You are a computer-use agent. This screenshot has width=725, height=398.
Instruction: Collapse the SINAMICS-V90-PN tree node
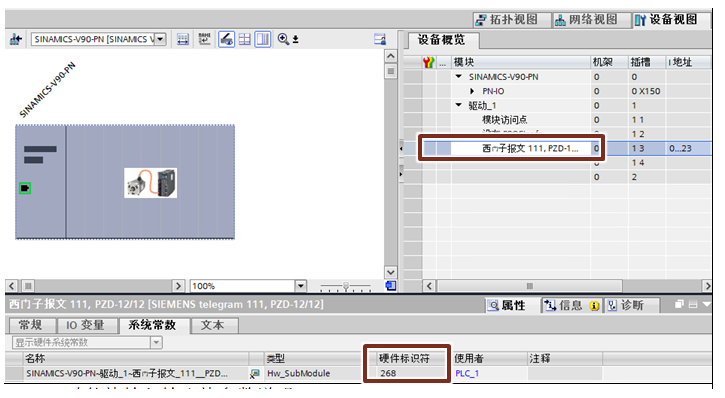(x=459, y=77)
